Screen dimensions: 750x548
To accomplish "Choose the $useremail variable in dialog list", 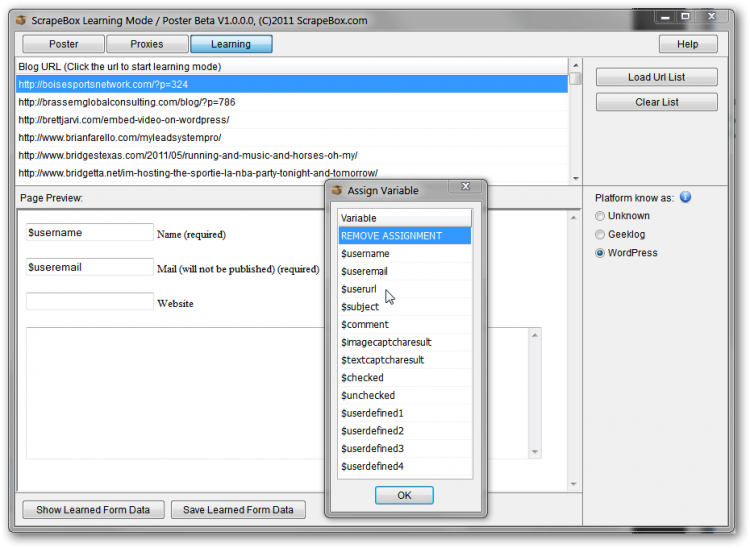I will 405,271.
